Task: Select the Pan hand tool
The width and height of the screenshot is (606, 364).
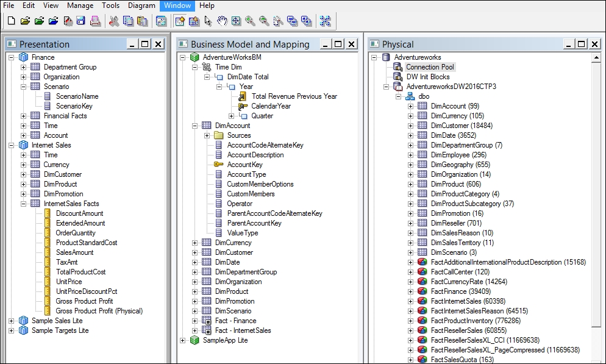Action: [222, 21]
